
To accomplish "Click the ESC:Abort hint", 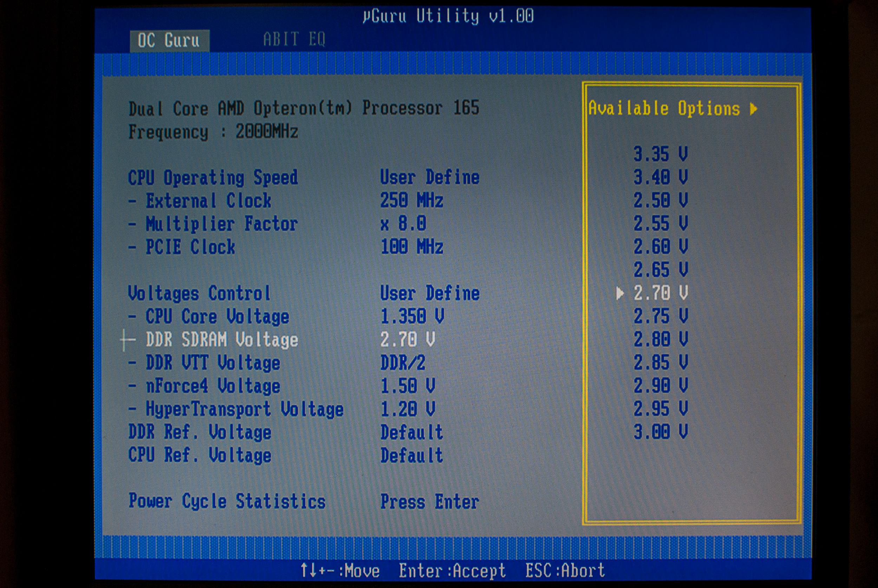I will [x=565, y=570].
